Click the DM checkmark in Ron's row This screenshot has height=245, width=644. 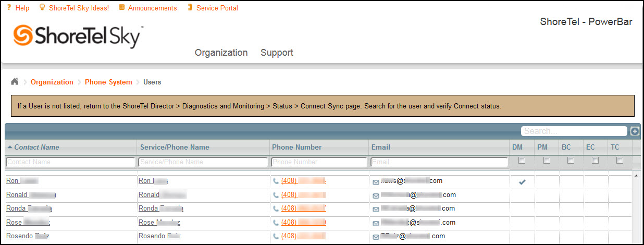523,182
